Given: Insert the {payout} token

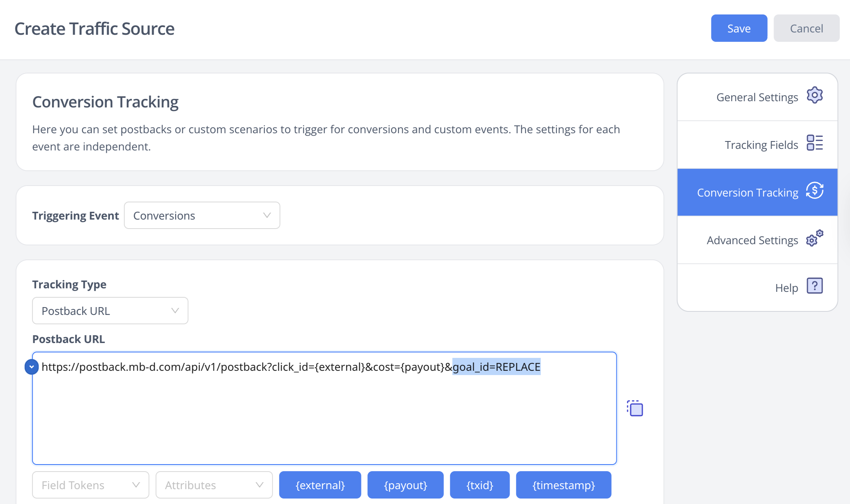Looking at the screenshot, I should (405, 485).
